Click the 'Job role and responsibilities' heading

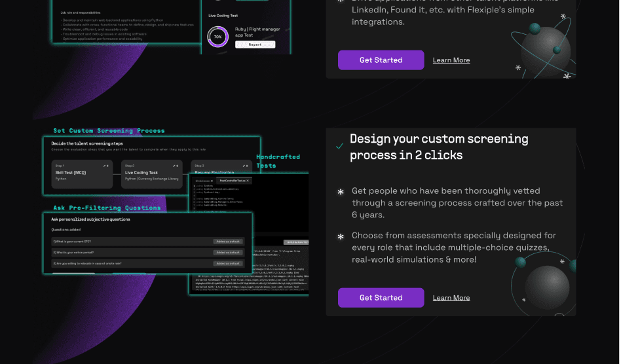pos(81,12)
